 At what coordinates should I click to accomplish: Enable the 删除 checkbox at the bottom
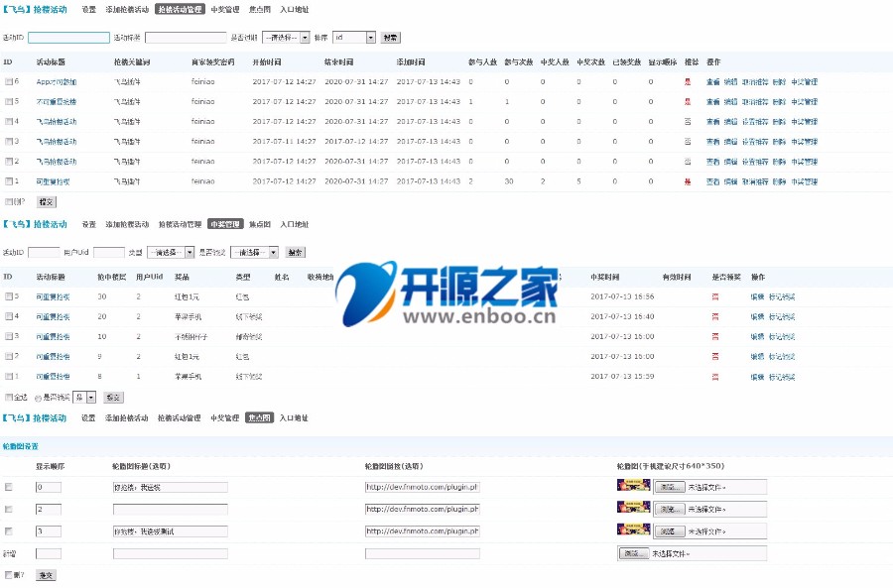7,573
